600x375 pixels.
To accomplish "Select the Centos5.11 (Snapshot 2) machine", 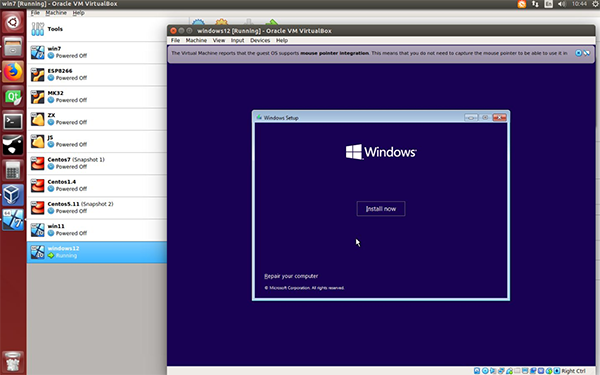I will click(x=97, y=207).
